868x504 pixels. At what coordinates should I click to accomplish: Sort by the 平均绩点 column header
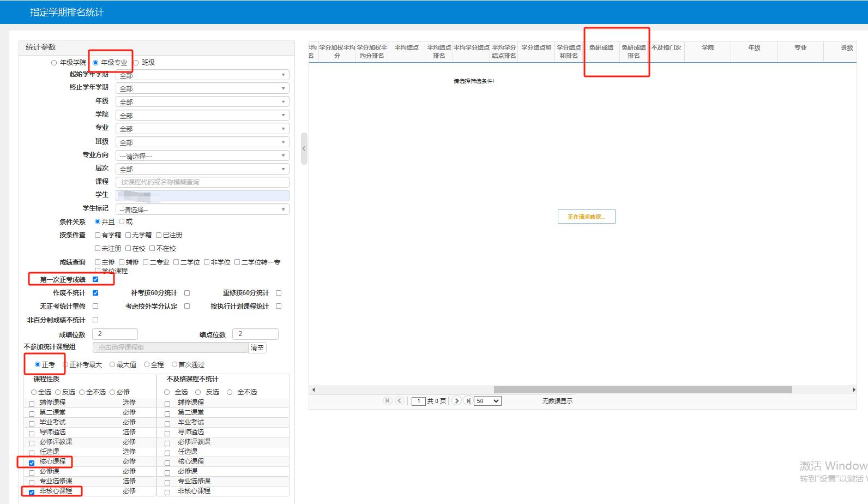click(407, 48)
